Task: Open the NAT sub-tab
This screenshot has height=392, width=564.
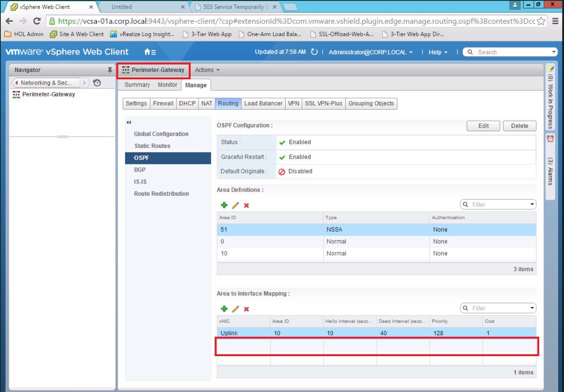Action: (207, 103)
